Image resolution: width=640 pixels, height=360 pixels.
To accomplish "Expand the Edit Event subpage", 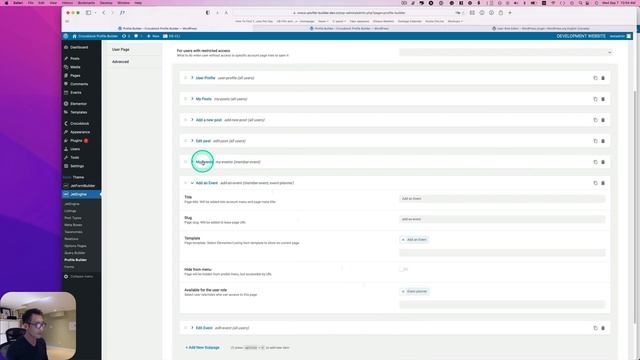I will (x=192, y=328).
